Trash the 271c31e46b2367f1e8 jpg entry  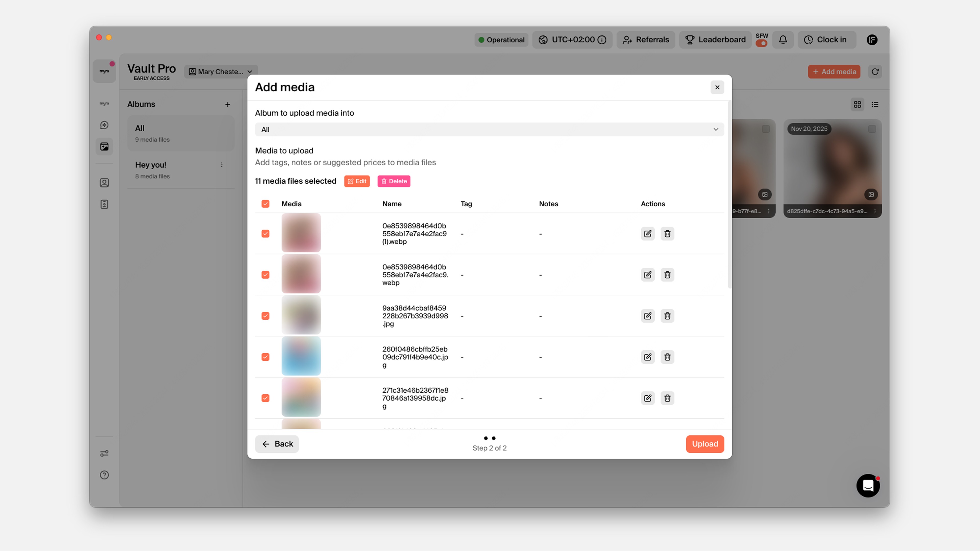(x=667, y=398)
